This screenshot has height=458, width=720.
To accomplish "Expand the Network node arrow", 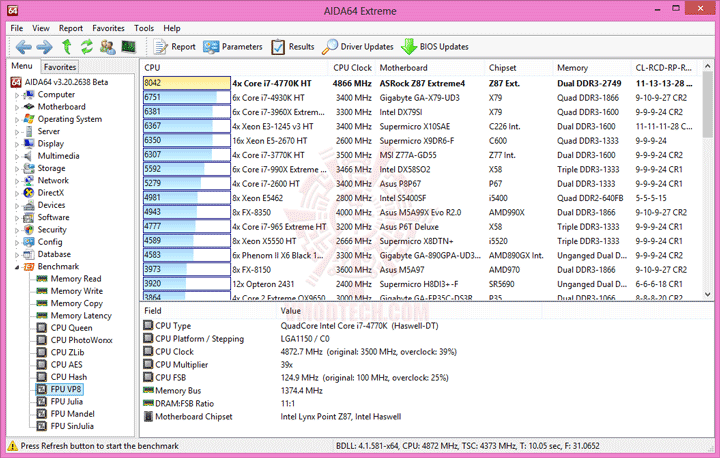I will 17,181.
